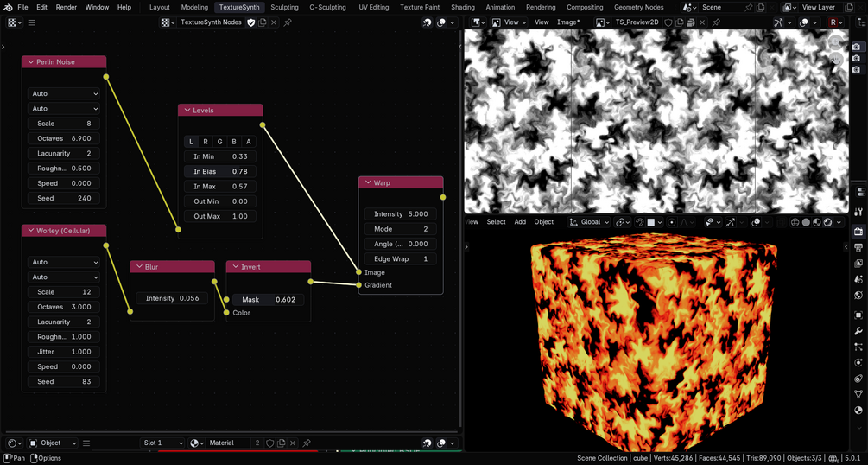Screen dimensions: 868x465
Task: Toggle fake user for TS_Preview2D image
Action: tap(668, 22)
